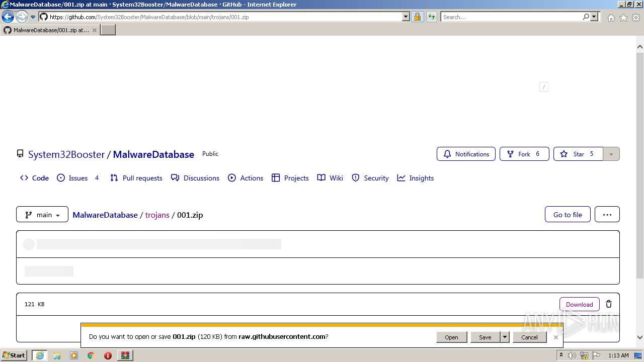The image size is (644, 362).
Task: Launch the media player taskbar icon
Action: 74,355
